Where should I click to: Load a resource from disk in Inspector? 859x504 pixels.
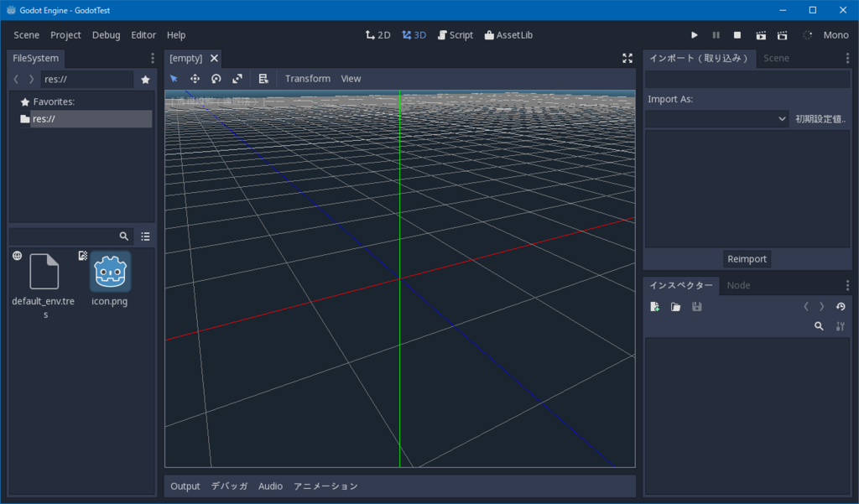(675, 307)
